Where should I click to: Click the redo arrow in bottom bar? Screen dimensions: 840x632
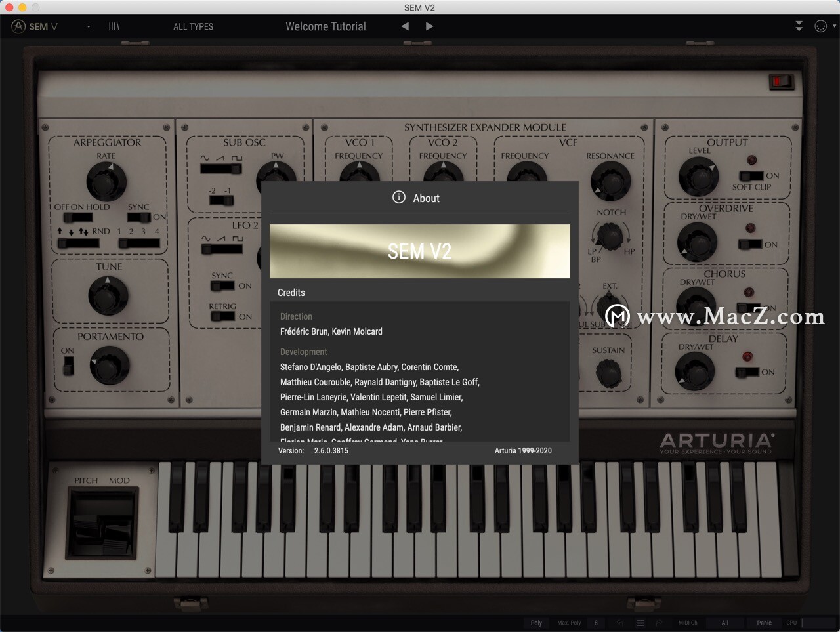click(x=660, y=623)
